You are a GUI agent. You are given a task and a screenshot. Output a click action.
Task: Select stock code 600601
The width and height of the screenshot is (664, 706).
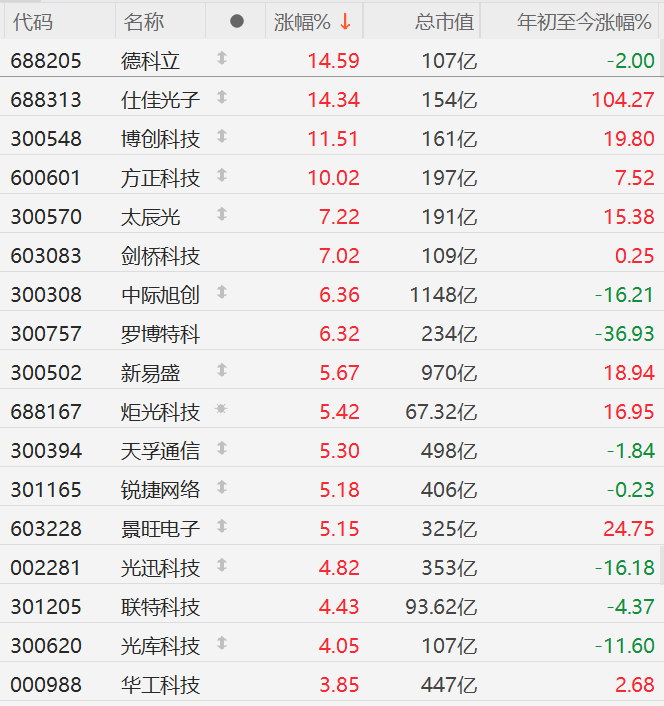pyautogui.click(x=46, y=178)
